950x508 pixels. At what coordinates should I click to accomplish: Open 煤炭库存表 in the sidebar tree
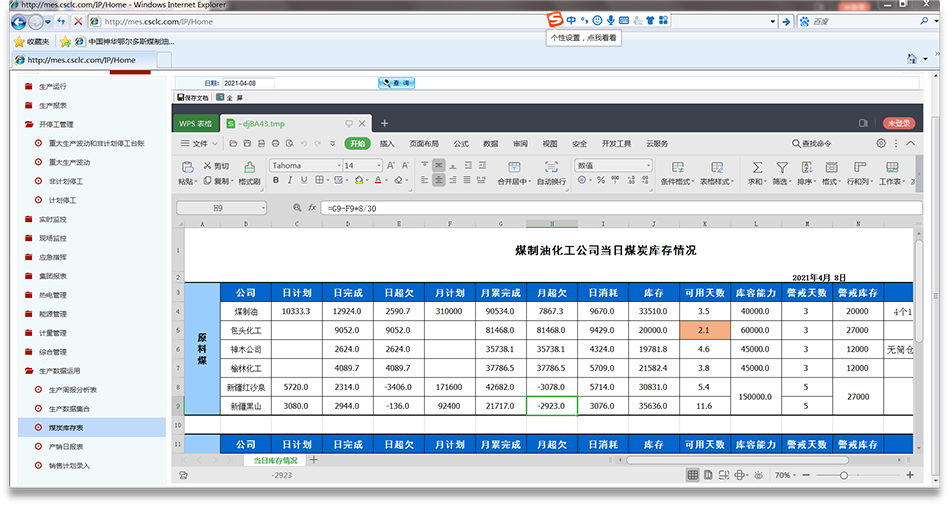click(66, 427)
